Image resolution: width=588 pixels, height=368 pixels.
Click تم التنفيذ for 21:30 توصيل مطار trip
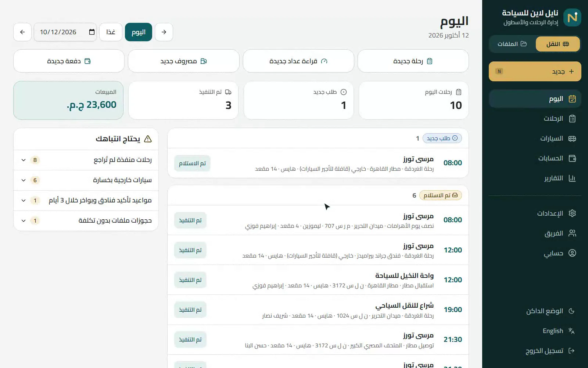pyautogui.click(x=190, y=340)
